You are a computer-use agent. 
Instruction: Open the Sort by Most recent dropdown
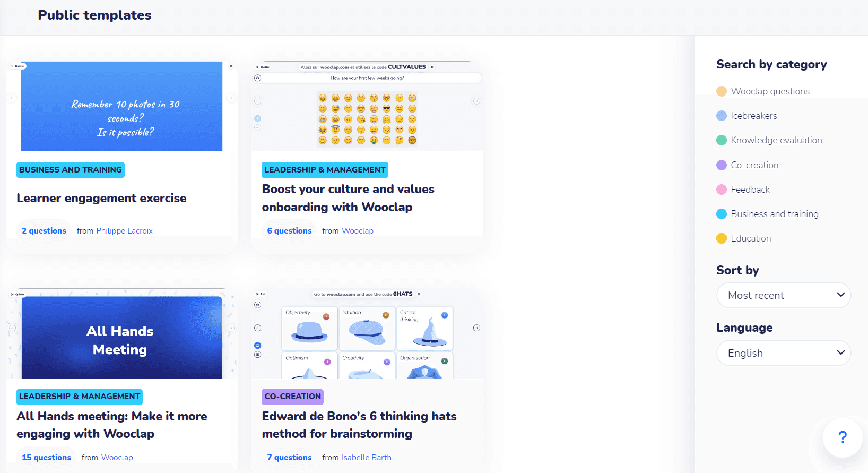coord(784,295)
